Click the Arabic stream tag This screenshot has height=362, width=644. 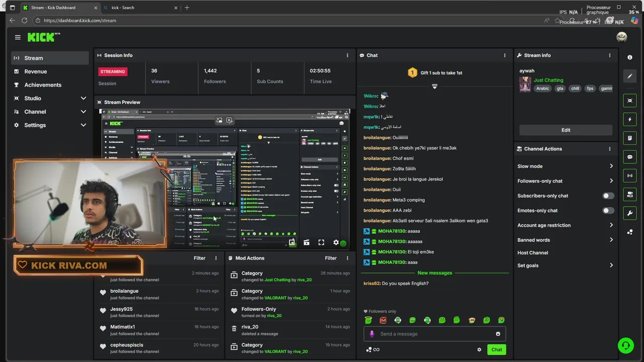pos(542,88)
